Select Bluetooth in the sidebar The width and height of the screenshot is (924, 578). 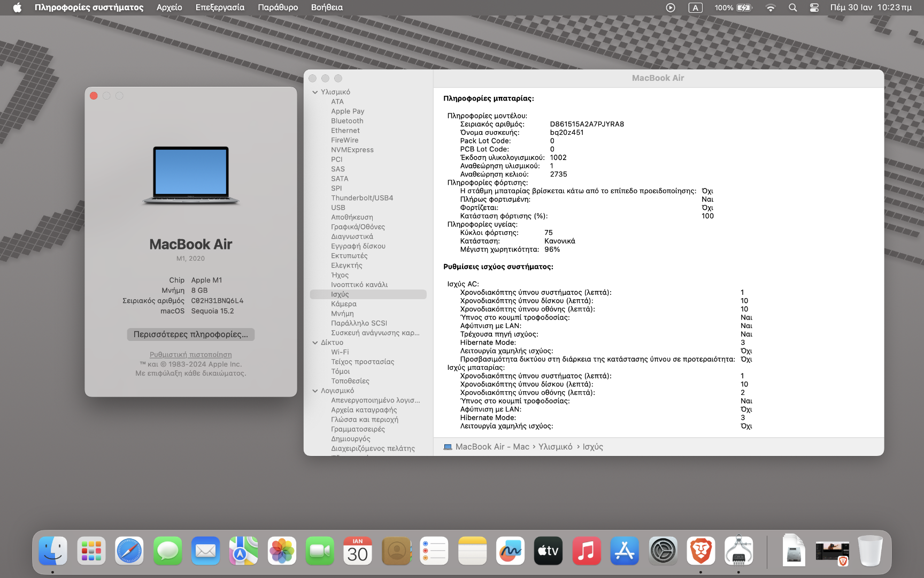(x=347, y=121)
